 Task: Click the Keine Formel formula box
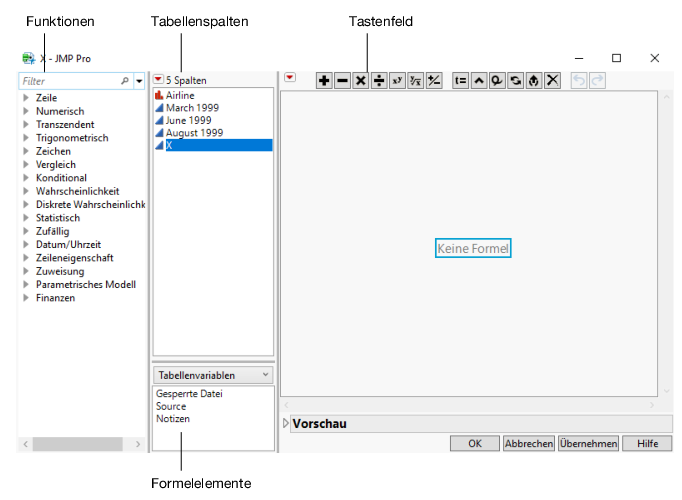473,248
